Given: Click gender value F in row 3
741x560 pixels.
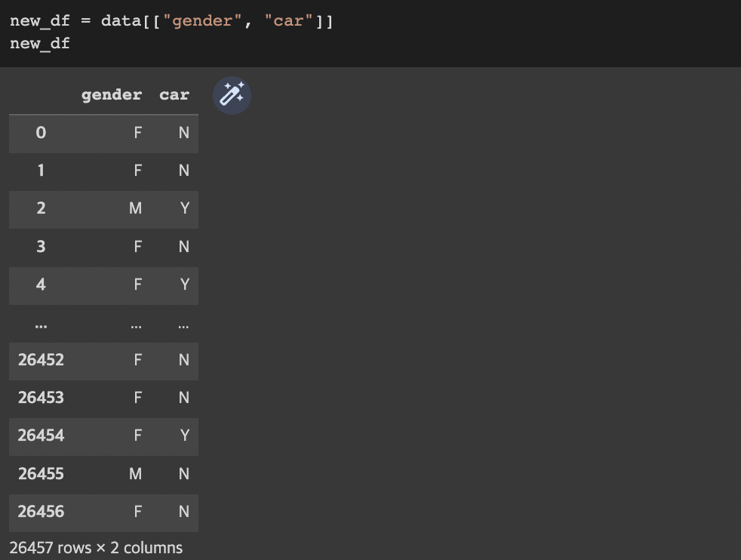Looking at the screenshot, I should pos(137,247).
